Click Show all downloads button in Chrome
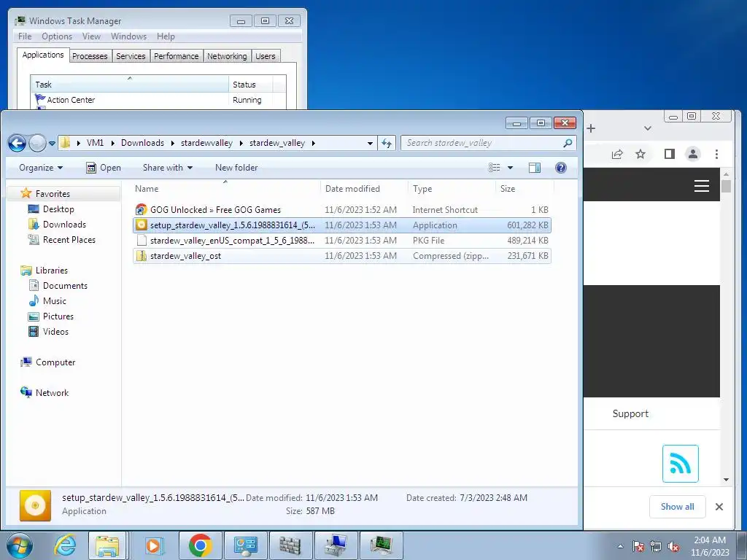Image resolution: width=747 pixels, height=560 pixels. coord(677,507)
